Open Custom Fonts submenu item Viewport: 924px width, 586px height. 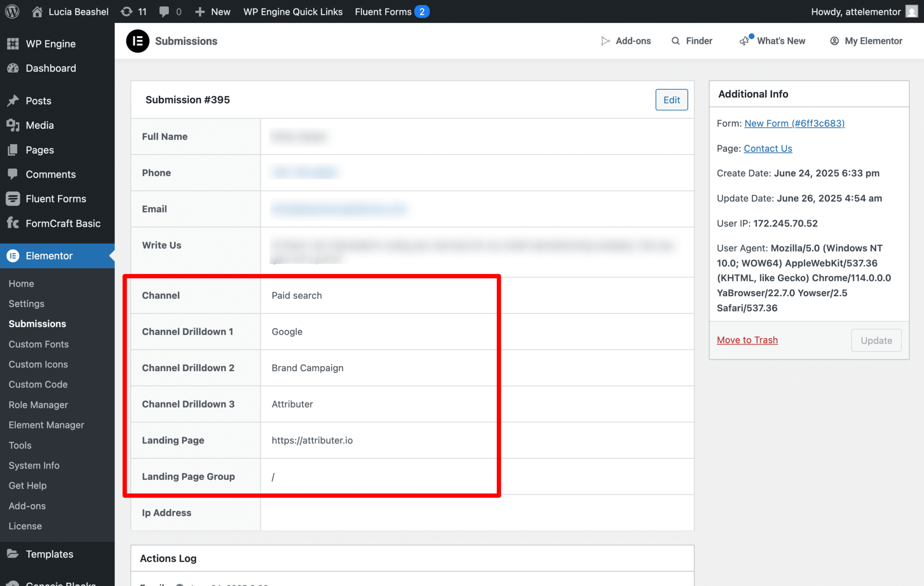38,344
